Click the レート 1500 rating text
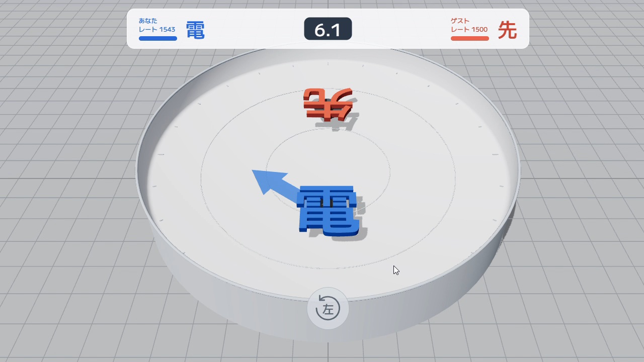The width and height of the screenshot is (644, 362). [x=469, y=30]
